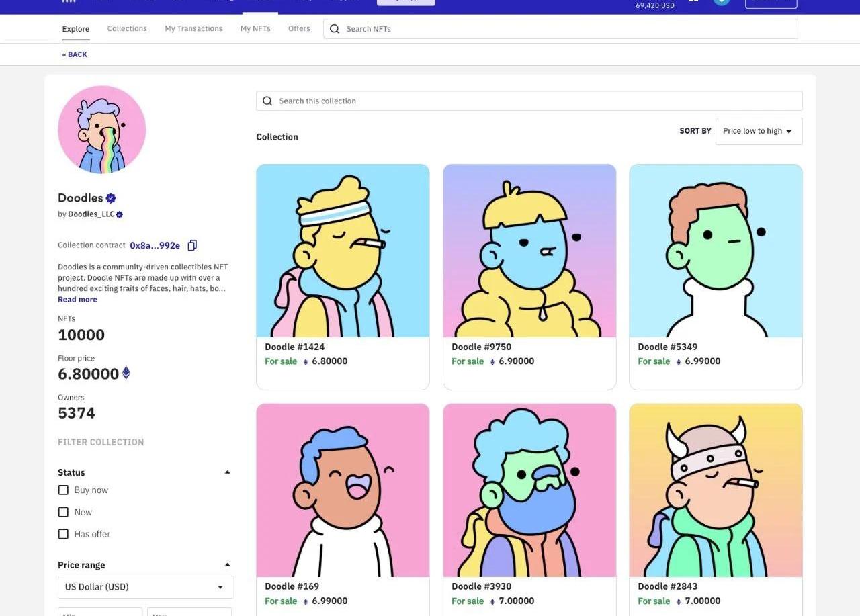Open the Price low to high sort dropdown
The width and height of the screenshot is (860, 616).
[x=759, y=131]
